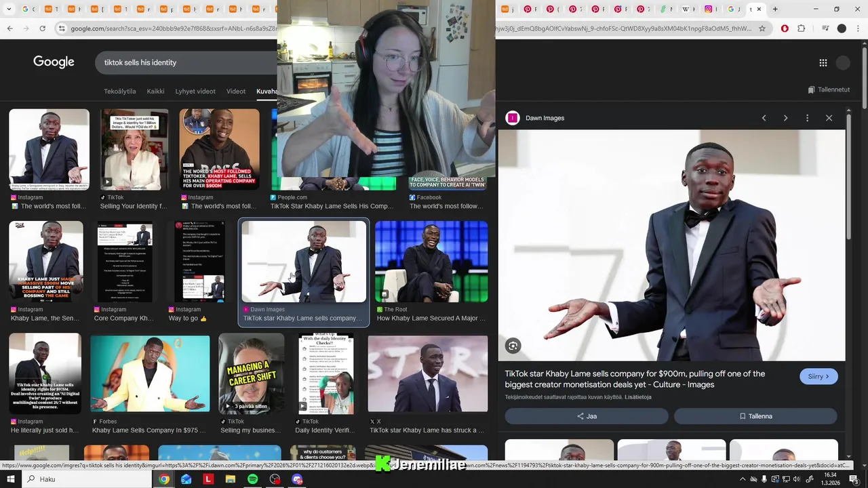This screenshot has width=868, height=488.
Task: Open the Lisätietoja link
Action: click(x=637, y=397)
